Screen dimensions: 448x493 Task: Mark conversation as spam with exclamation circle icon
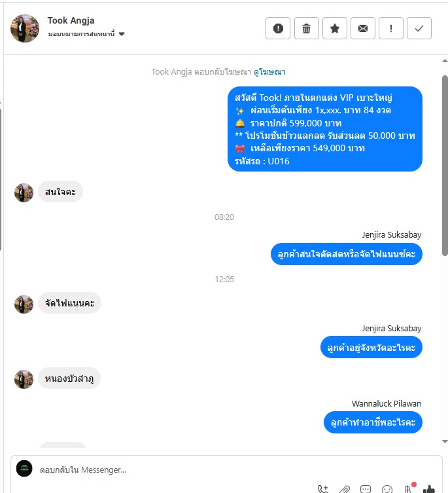pos(278,28)
